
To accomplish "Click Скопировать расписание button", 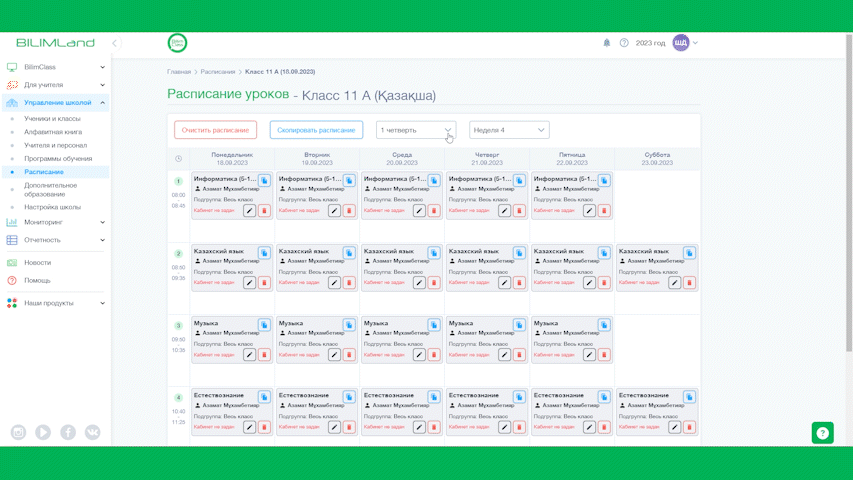I will [x=316, y=130].
